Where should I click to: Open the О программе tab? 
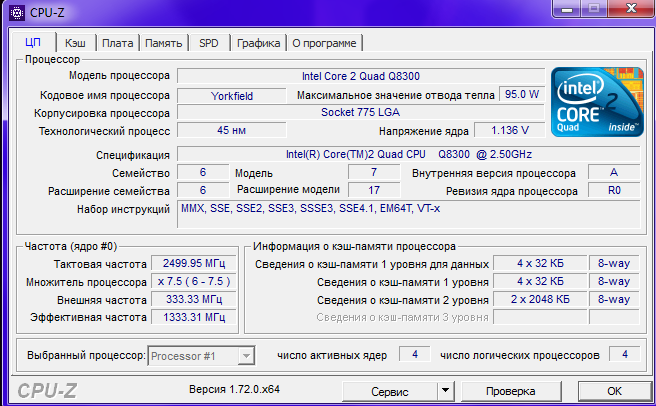324,43
